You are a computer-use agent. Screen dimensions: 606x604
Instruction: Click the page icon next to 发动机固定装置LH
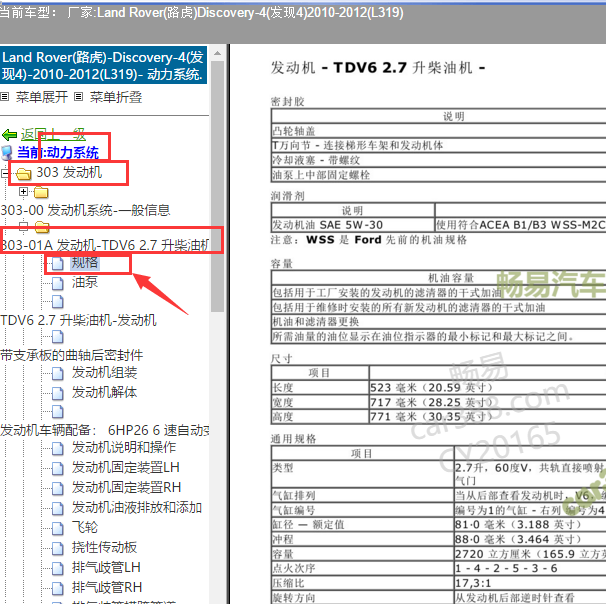(58, 469)
